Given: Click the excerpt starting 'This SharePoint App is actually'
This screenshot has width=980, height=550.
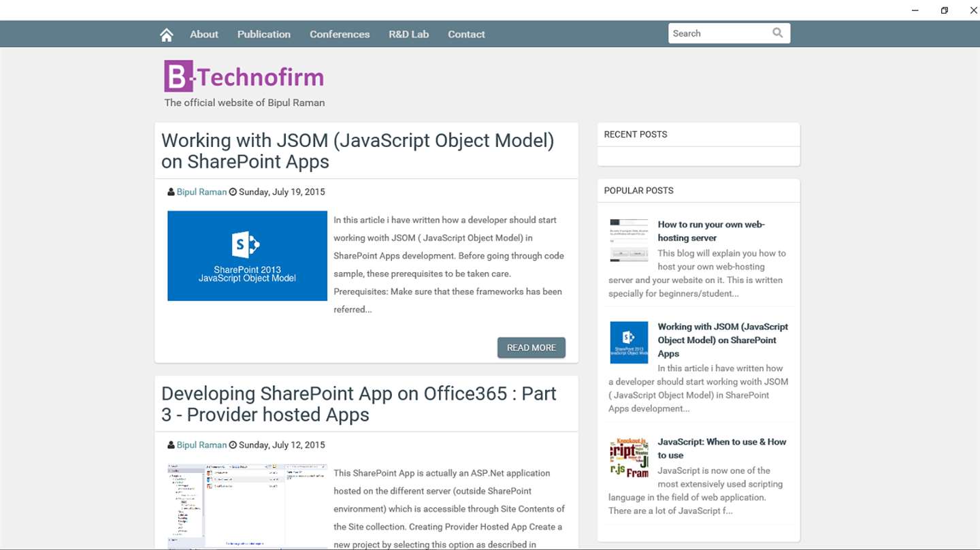Looking at the screenshot, I should click(449, 508).
